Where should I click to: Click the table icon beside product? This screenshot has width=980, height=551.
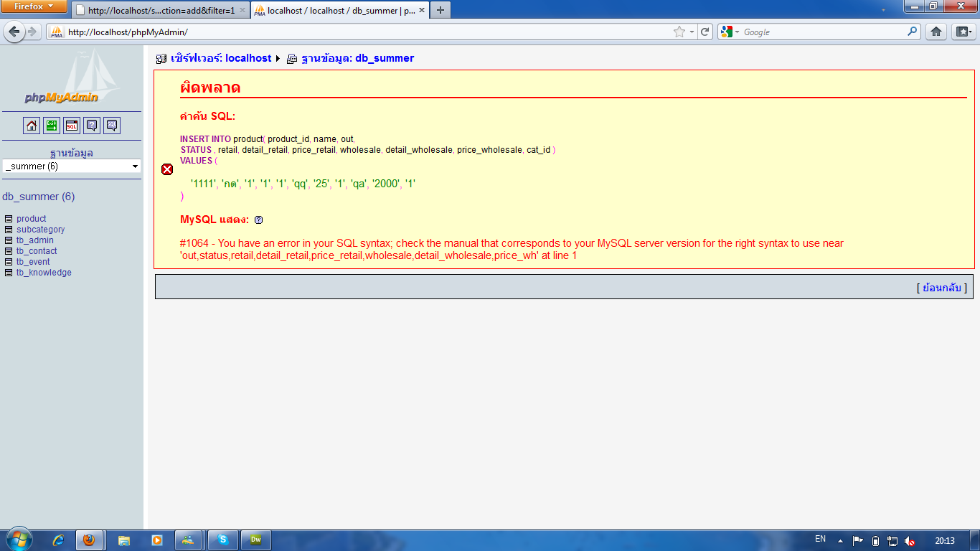(9, 219)
